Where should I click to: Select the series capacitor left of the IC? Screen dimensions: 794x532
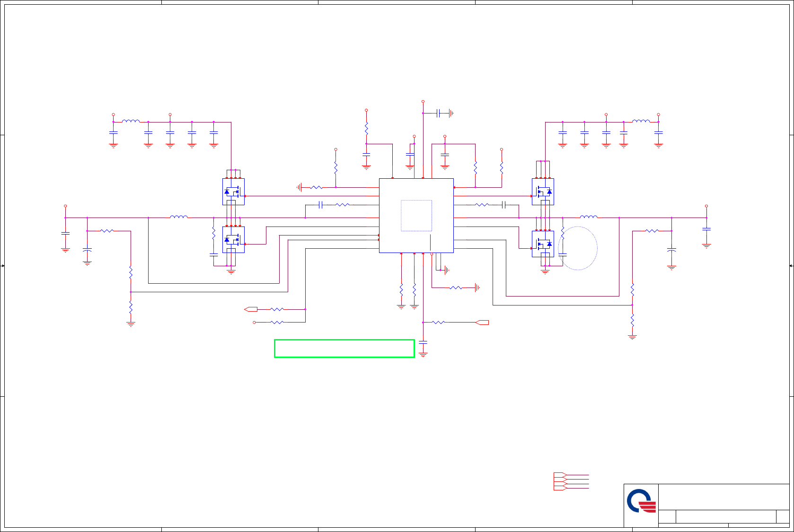pos(321,205)
